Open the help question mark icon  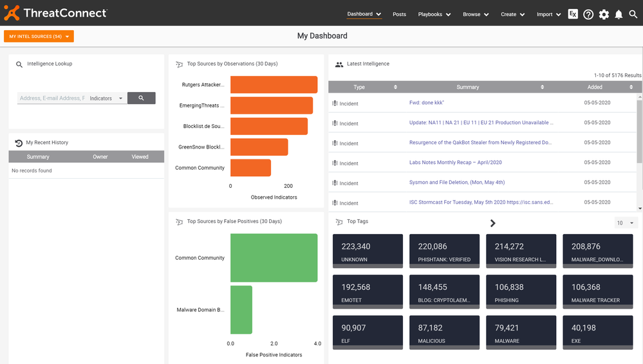[x=588, y=14]
